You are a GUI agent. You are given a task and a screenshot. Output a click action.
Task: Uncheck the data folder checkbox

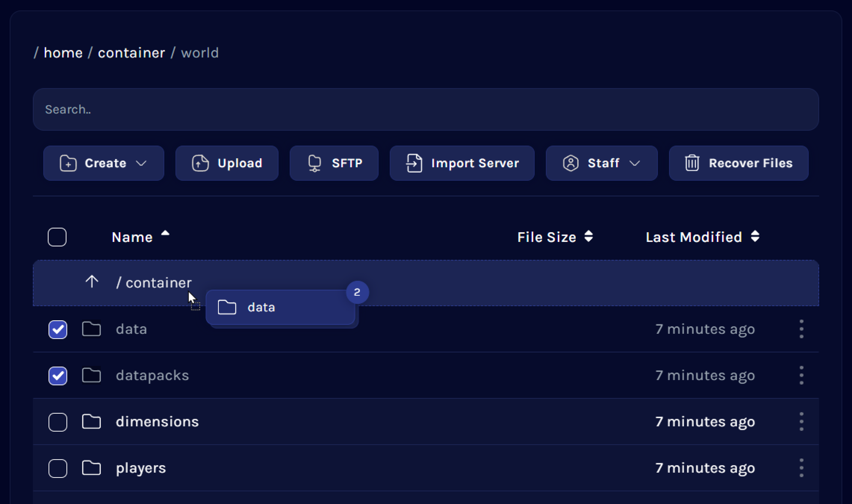[x=57, y=329]
